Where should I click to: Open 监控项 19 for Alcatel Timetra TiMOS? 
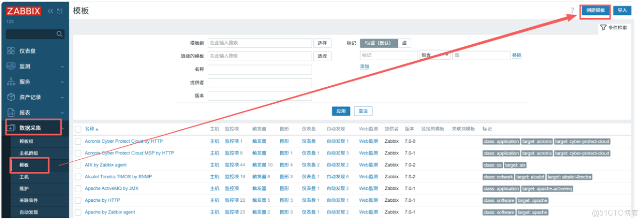coord(235,177)
